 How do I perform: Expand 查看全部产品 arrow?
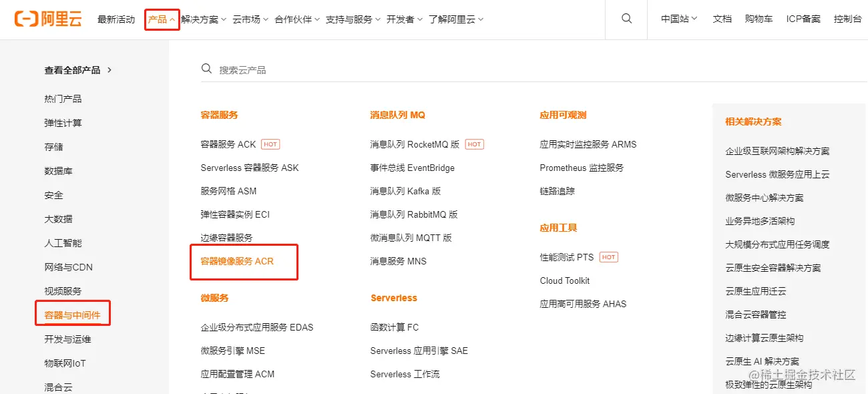click(x=110, y=69)
